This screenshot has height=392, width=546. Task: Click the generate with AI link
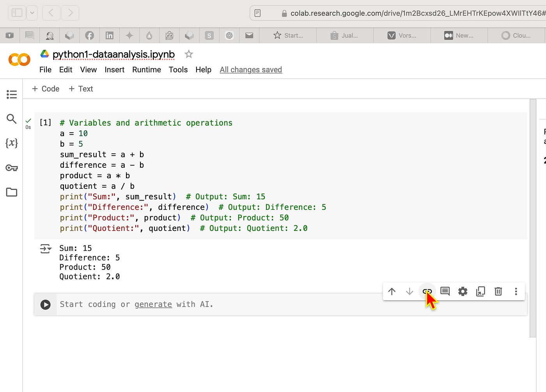[153, 304]
